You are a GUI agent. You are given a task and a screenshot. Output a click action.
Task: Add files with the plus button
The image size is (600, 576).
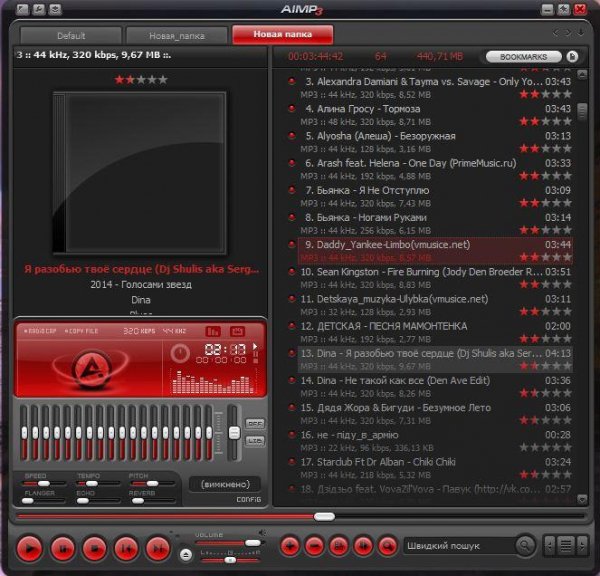[x=290, y=546]
